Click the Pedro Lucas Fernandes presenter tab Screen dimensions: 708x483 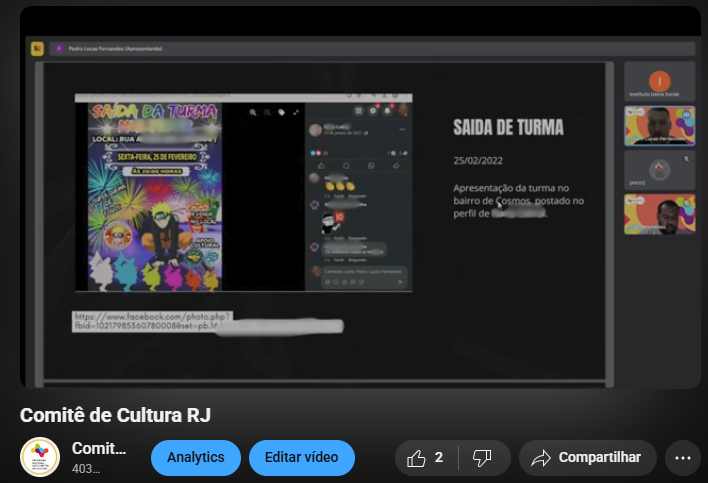pyautogui.click(x=108, y=48)
